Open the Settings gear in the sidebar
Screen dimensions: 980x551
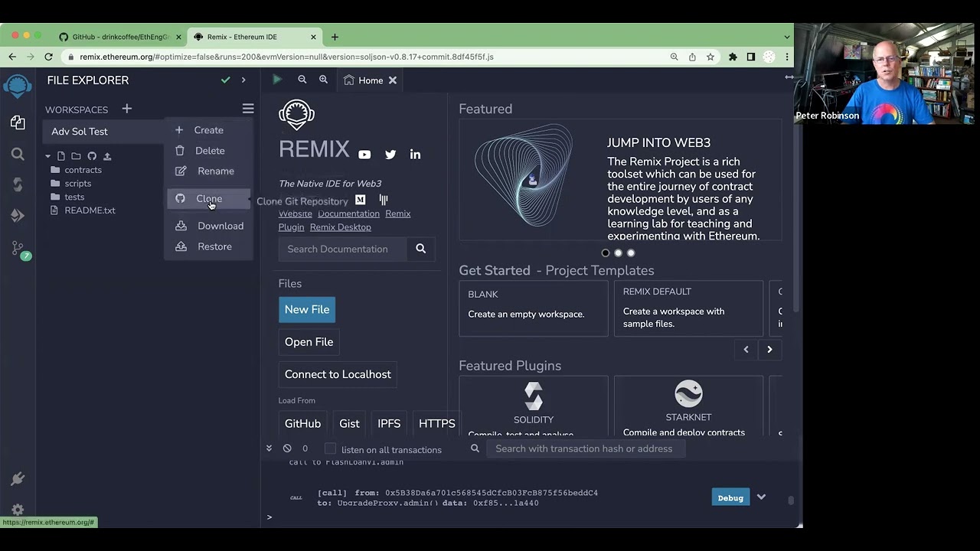point(18,510)
